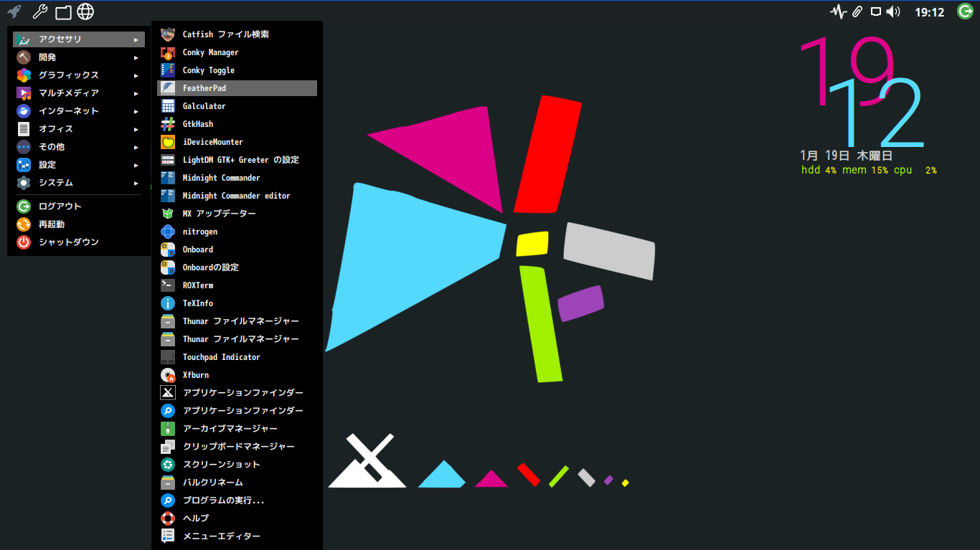Open the アクセサリ category
The height and width of the screenshot is (550, 980).
(79, 39)
